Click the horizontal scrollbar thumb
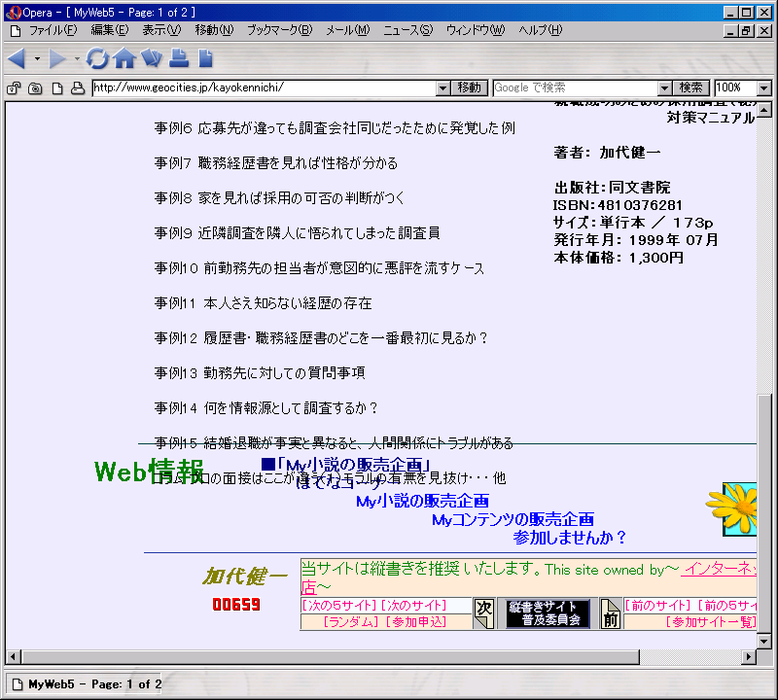Screen dimensions: 778x700 point(331,657)
